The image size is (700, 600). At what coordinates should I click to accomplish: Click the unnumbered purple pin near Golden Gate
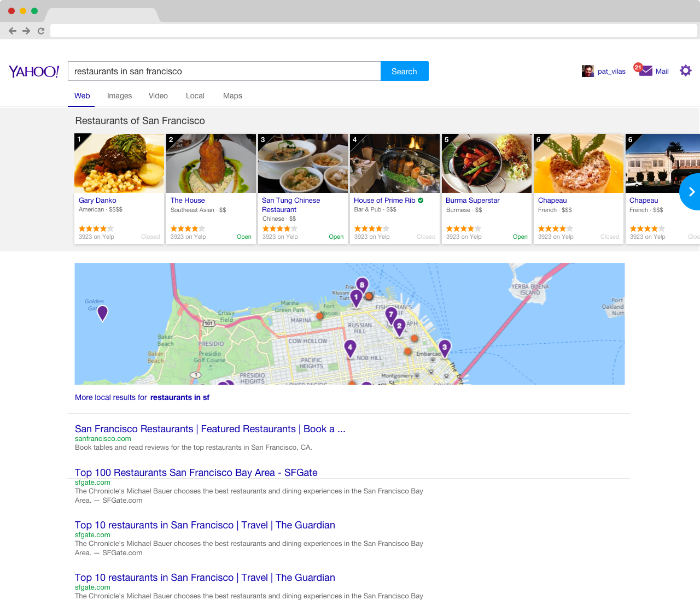(102, 313)
